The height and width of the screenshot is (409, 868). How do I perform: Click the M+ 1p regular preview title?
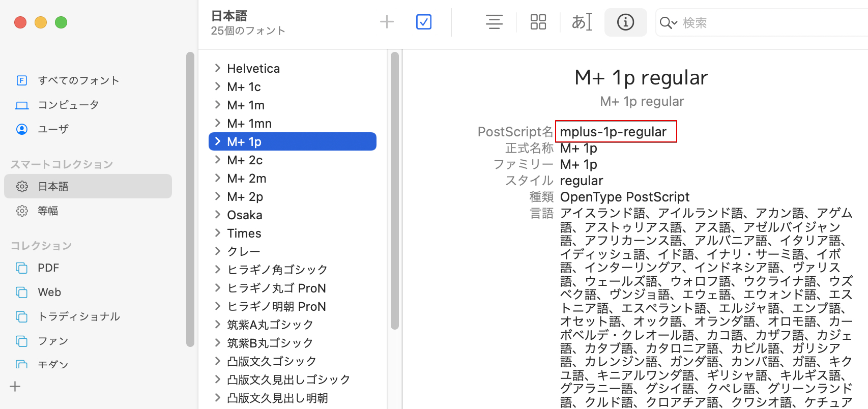641,78
